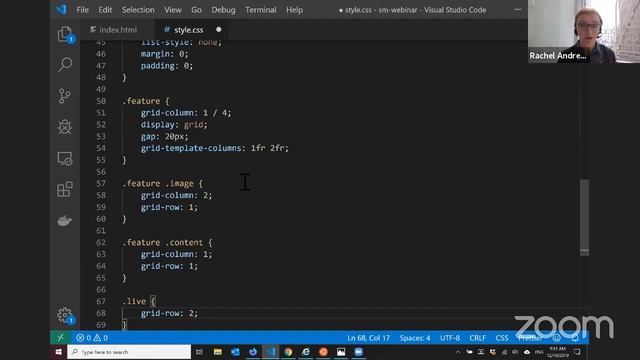Viewport: 640px width, 360px height.
Task: Click the '.feature .image {' line
Action: point(162,184)
